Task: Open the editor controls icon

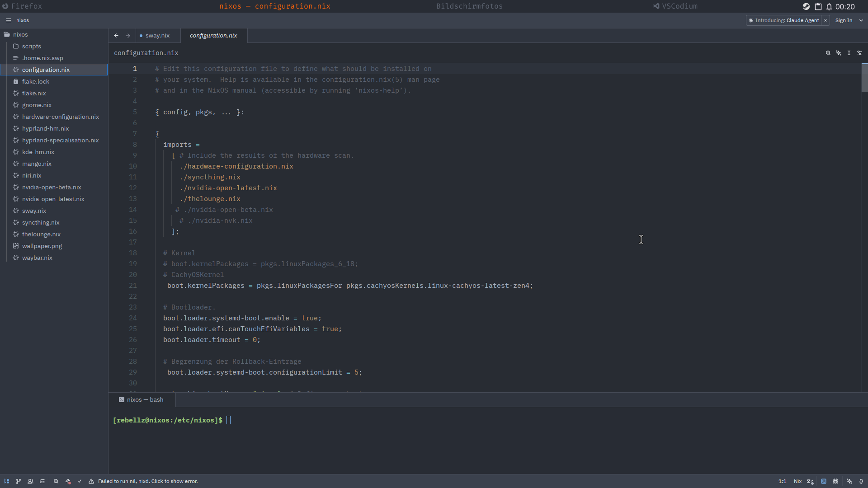Action: pos(859,53)
